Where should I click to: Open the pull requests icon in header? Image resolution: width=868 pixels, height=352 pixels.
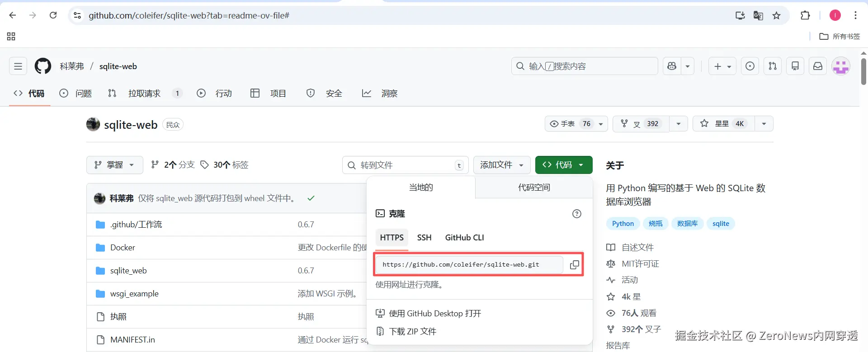(x=773, y=66)
